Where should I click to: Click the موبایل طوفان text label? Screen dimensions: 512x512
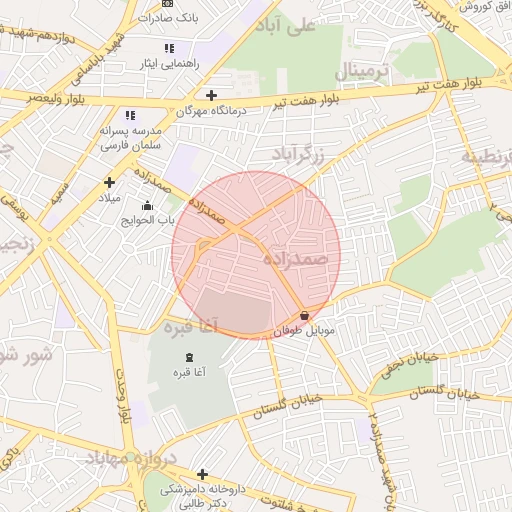[304, 331]
